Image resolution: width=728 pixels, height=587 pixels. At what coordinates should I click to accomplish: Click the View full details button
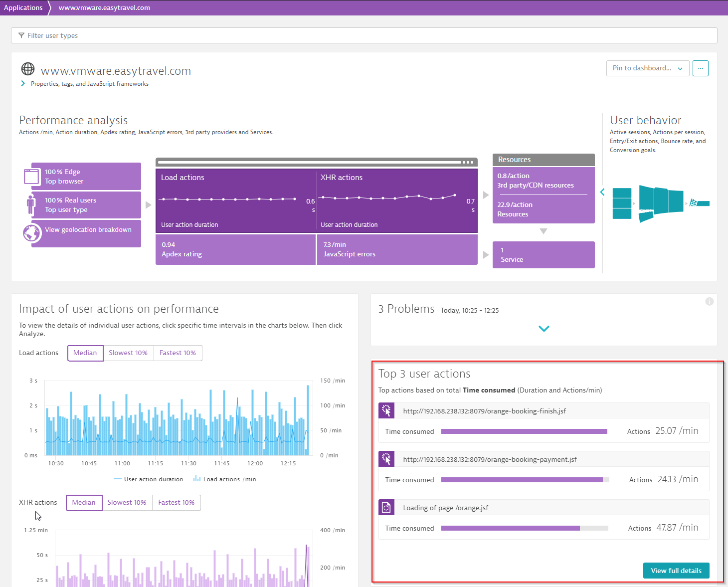pos(676,571)
